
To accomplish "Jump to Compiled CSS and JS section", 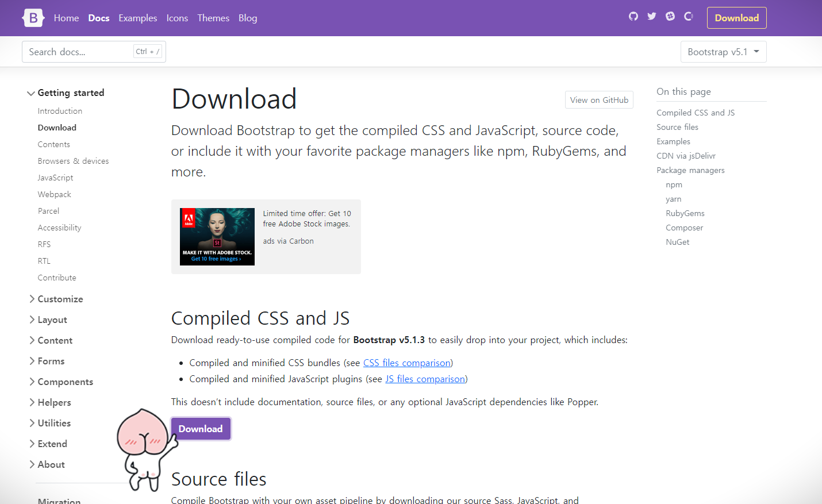I will click(x=696, y=113).
